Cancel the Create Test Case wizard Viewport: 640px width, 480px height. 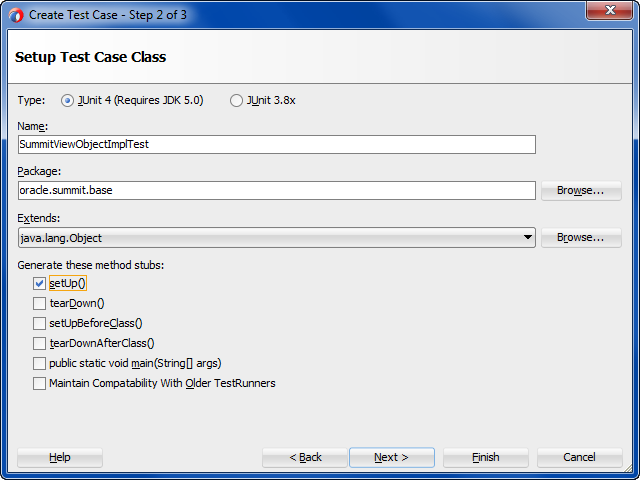[x=580, y=458]
